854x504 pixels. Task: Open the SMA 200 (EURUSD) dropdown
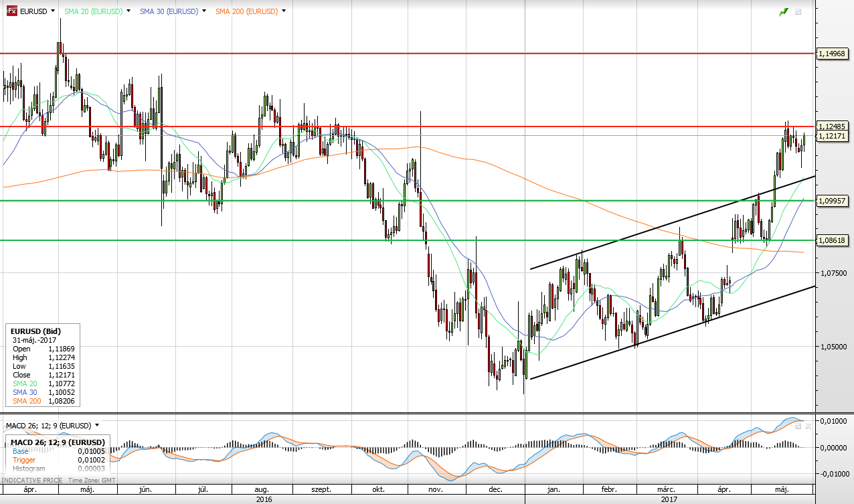284,11
